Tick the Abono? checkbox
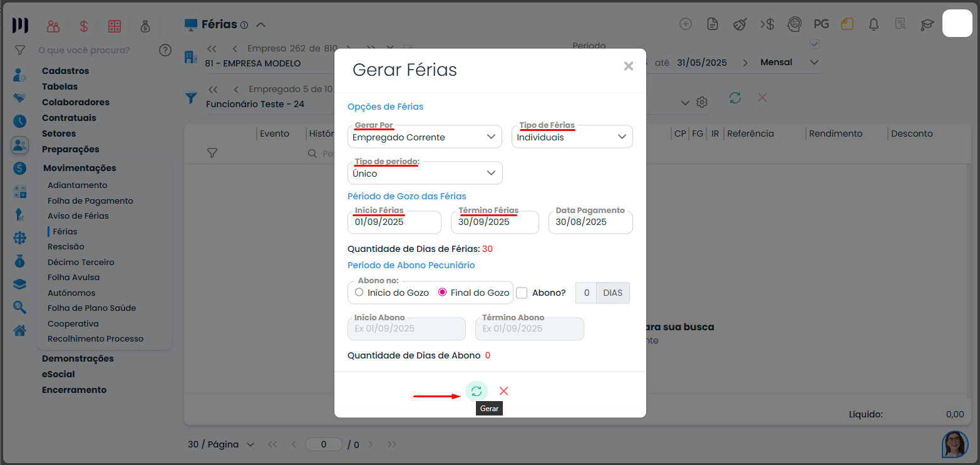Viewport: 980px width, 465px height. click(x=522, y=293)
